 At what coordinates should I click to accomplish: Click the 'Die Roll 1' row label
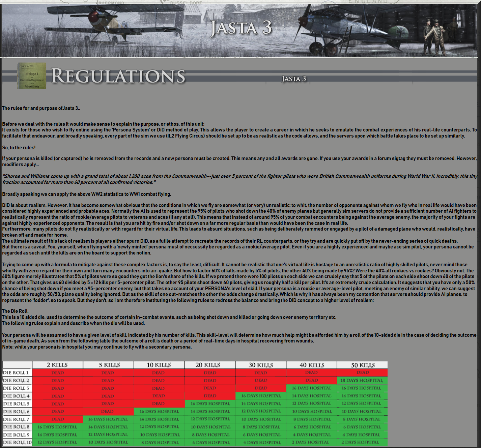click(x=17, y=372)
